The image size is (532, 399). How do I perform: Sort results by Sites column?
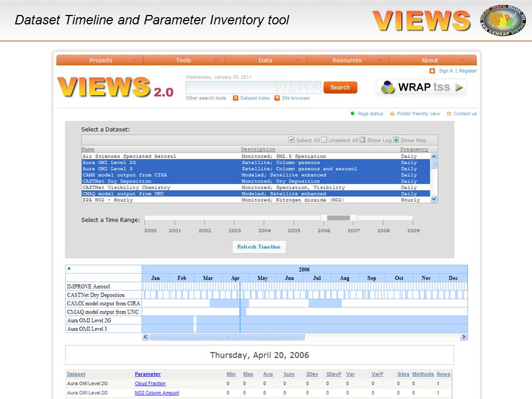403,374
